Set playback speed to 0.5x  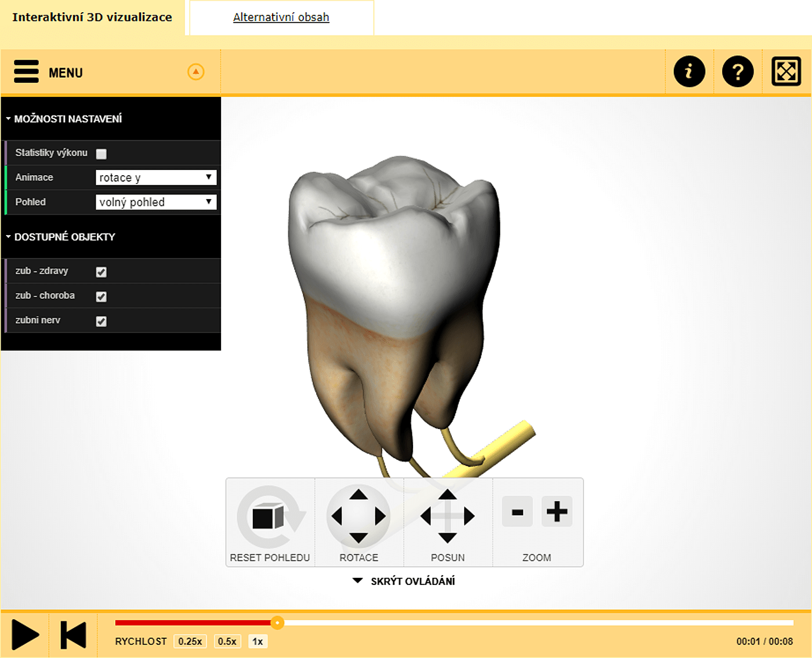227,641
